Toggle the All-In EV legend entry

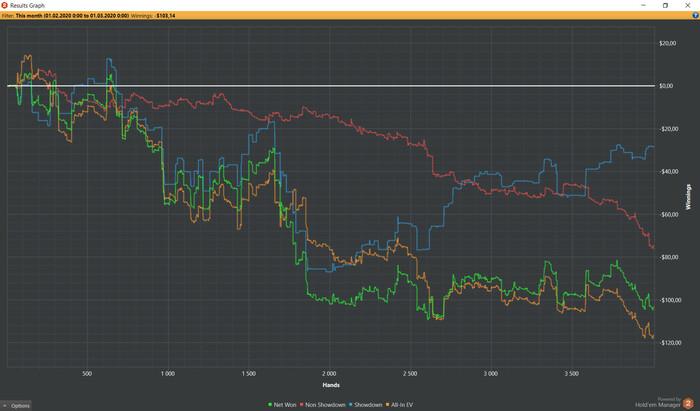click(x=399, y=405)
